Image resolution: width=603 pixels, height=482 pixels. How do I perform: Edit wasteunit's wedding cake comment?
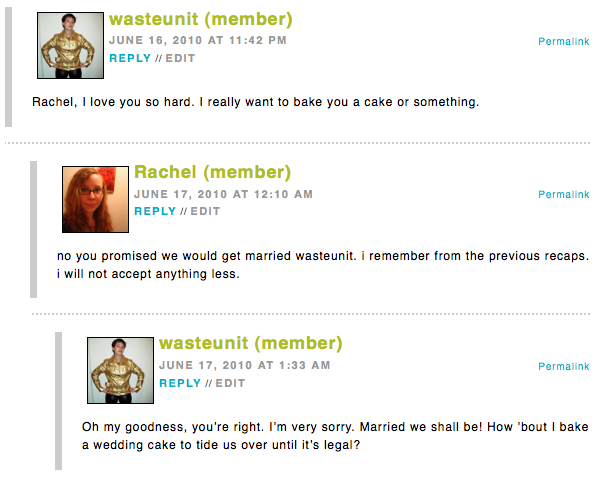coord(230,383)
